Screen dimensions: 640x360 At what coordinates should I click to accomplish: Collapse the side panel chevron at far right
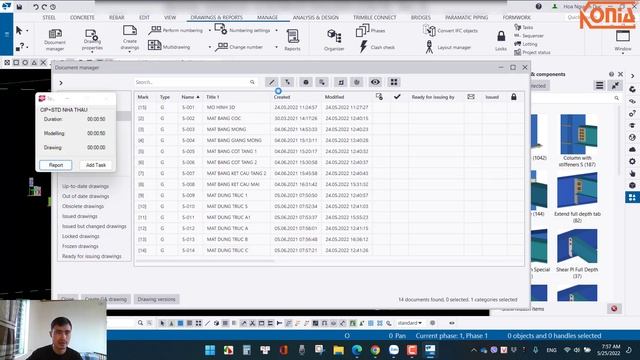coord(633,76)
